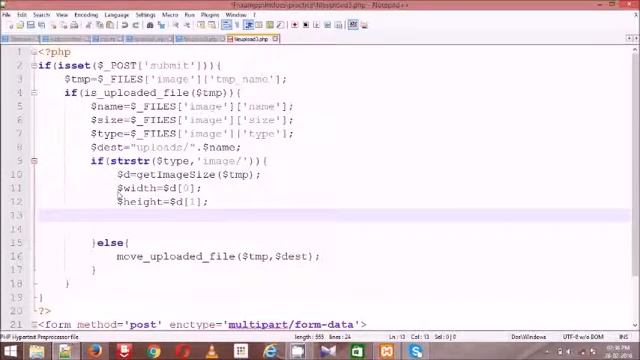The height and width of the screenshot is (360, 640).
Task: Click tab bar scroll-right arrow
Action: pyautogui.click(x=636, y=38)
